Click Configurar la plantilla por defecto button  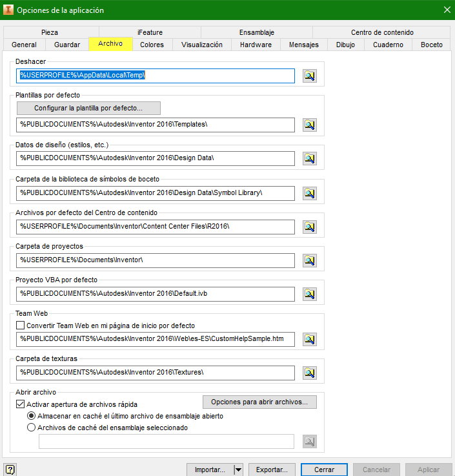(x=88, y=108)
